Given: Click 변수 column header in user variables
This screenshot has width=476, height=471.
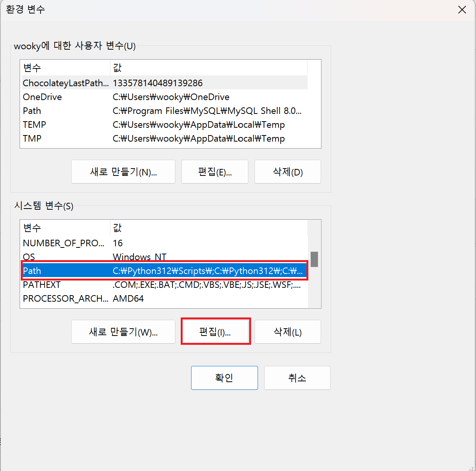Looking at the screenshot, I should pyautogui.click(x=65, y=68).
